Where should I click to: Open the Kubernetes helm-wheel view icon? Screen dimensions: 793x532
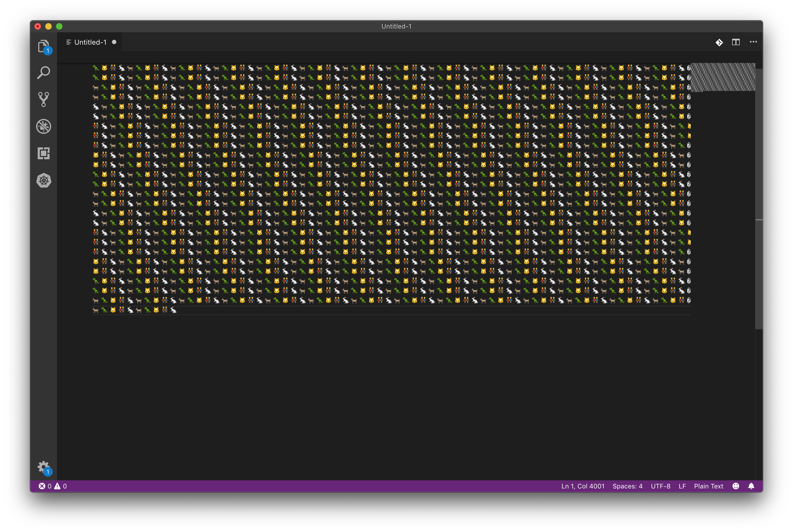pyautogui.click(x=43, y=180)
